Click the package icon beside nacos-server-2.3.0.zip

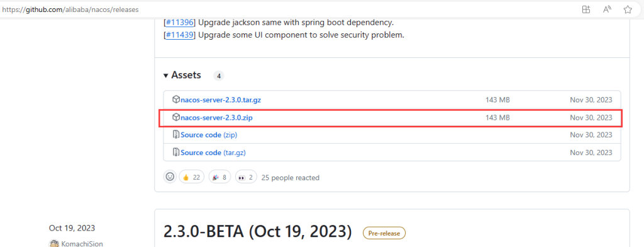[x=176, y=117]
